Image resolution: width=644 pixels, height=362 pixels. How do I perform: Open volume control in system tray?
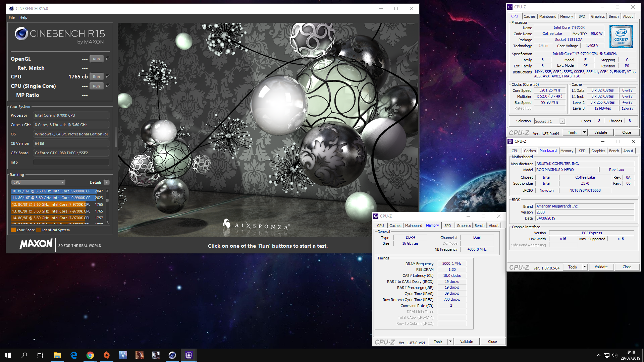(x=614, y=355)
